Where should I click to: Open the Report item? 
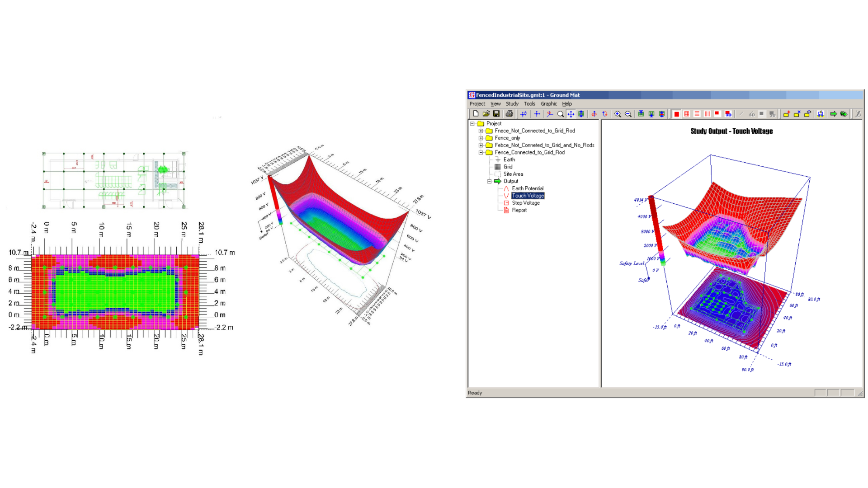519,210
